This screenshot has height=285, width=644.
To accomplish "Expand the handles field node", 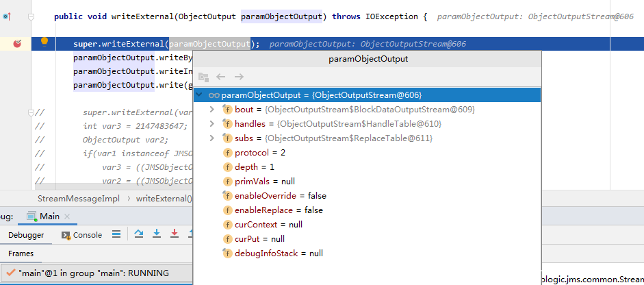I will [212, 124].
